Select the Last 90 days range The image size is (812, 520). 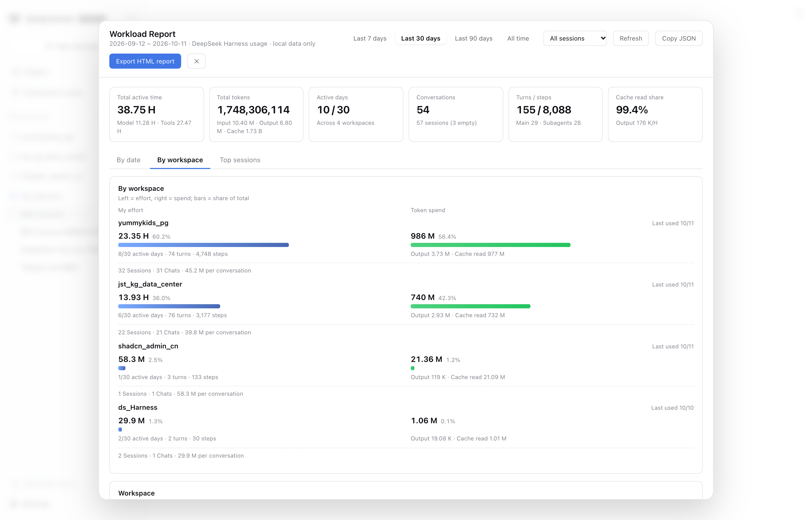(x=473, y=38)
